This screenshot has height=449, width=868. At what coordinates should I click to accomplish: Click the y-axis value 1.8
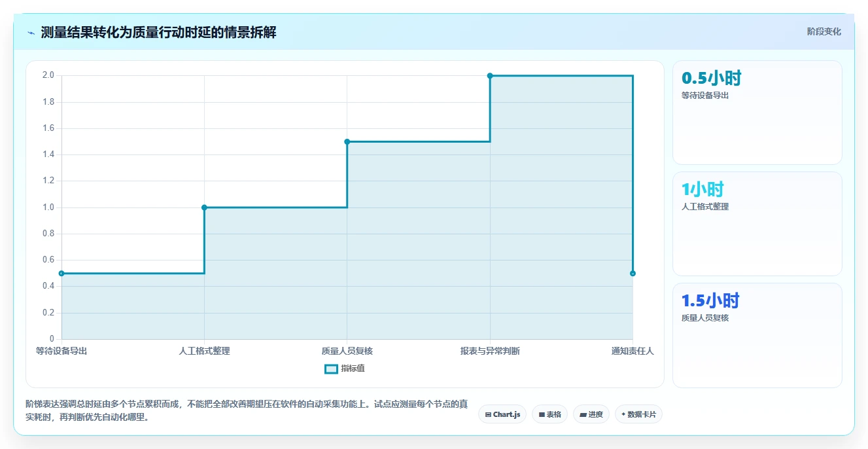point(48,102)
